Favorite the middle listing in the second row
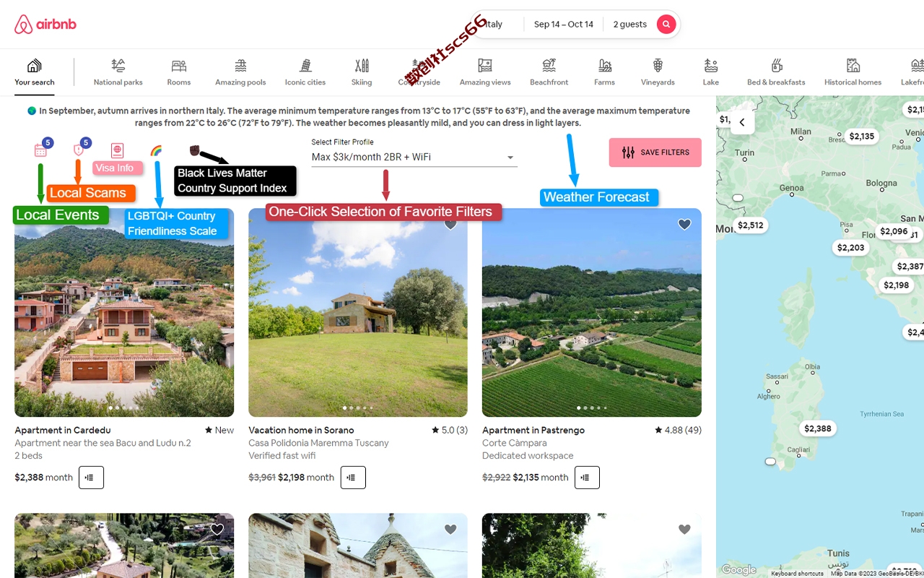Screen dimensions: 924x578 [450, 530]
